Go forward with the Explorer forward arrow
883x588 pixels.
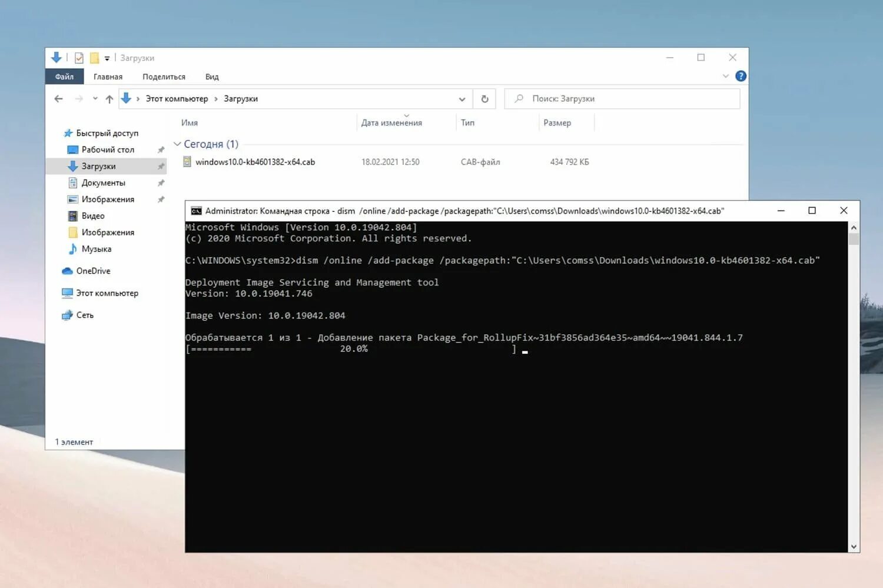click(x=79, y=99)
